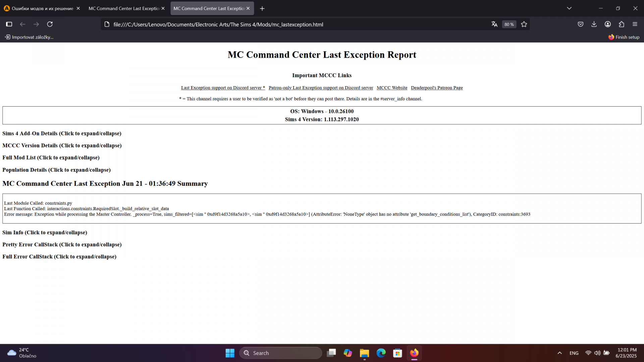Open Patron-only Last Exception support link

(x=321, y=88)
